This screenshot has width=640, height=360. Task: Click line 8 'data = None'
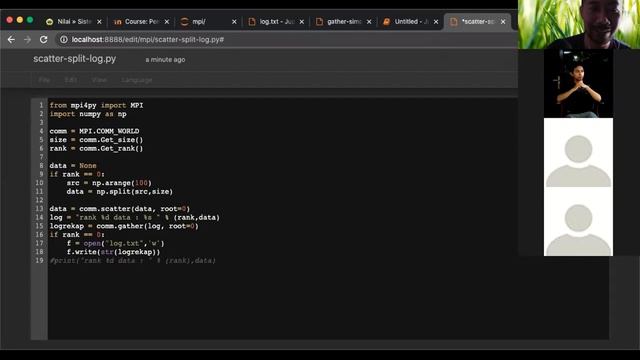[x=73, y=165]
